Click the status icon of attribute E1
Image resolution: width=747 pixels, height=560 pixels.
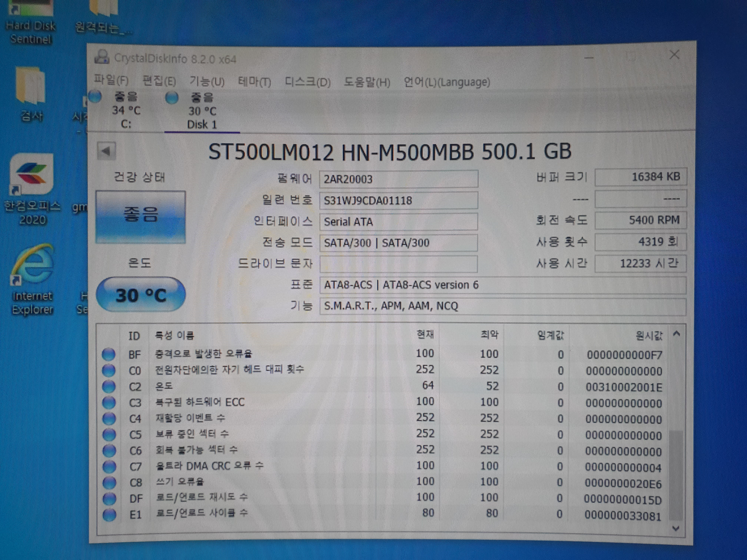tap(109, 515)
